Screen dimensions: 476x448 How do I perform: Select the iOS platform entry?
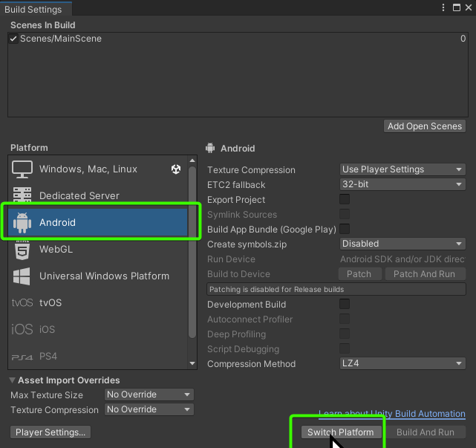coord(98,329)
